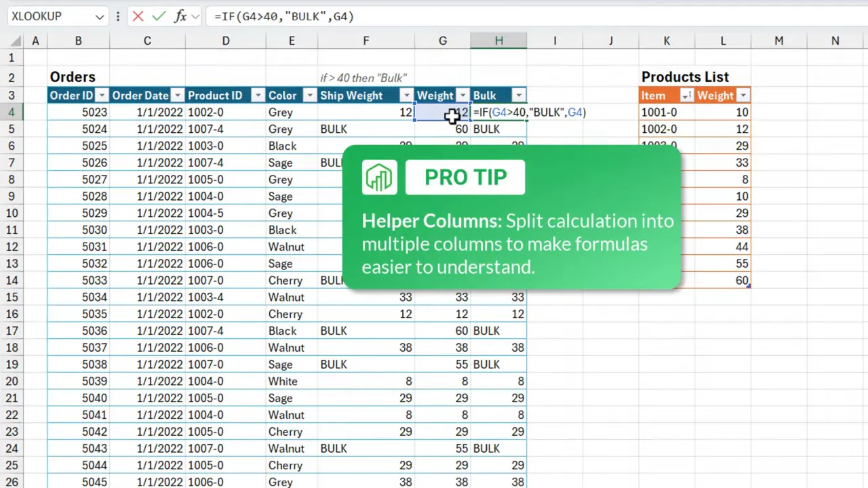Open the Color column filter dropdown
This screenshot has width=868, height=488.
click(x=309, y=95)
